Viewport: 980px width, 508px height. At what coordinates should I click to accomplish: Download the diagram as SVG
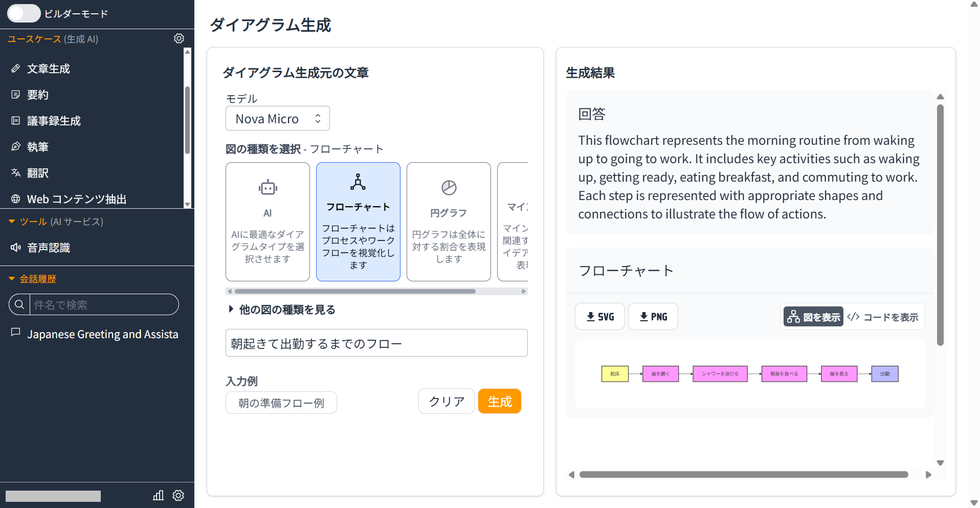coord(599,317)
